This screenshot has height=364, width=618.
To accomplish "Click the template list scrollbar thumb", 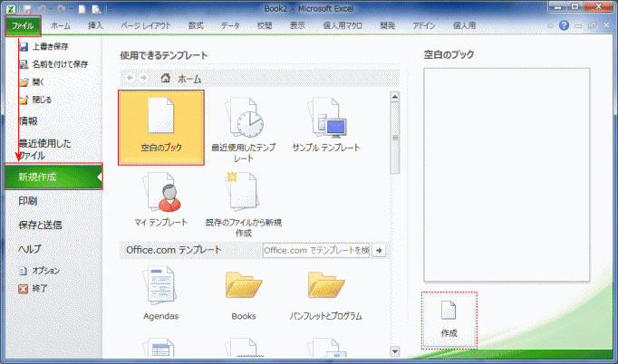I will point(395,138).
